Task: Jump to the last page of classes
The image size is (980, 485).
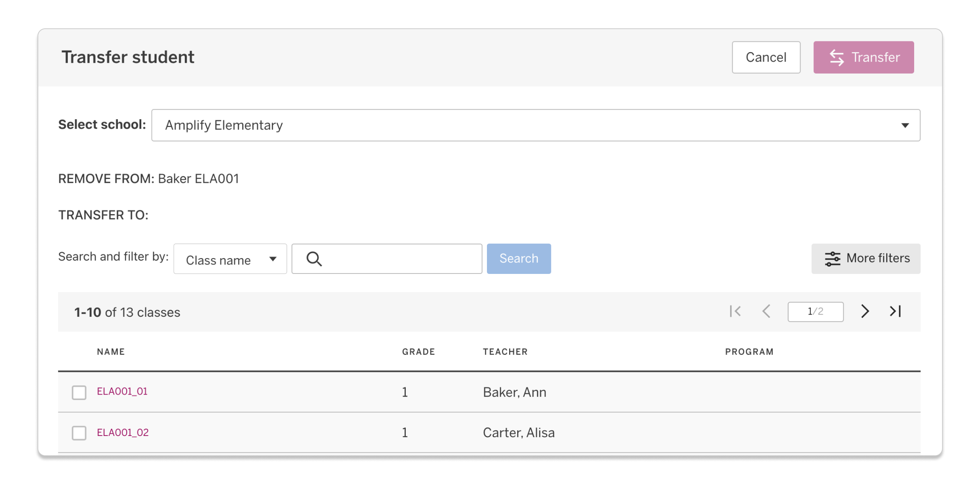Action: [895, 311]
